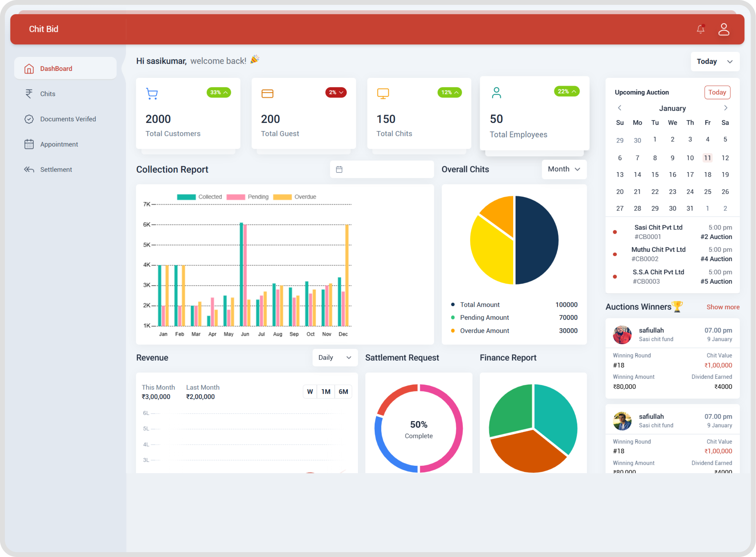
Task: Click Today button in Upcoming Auction
Action: [716, 92]
